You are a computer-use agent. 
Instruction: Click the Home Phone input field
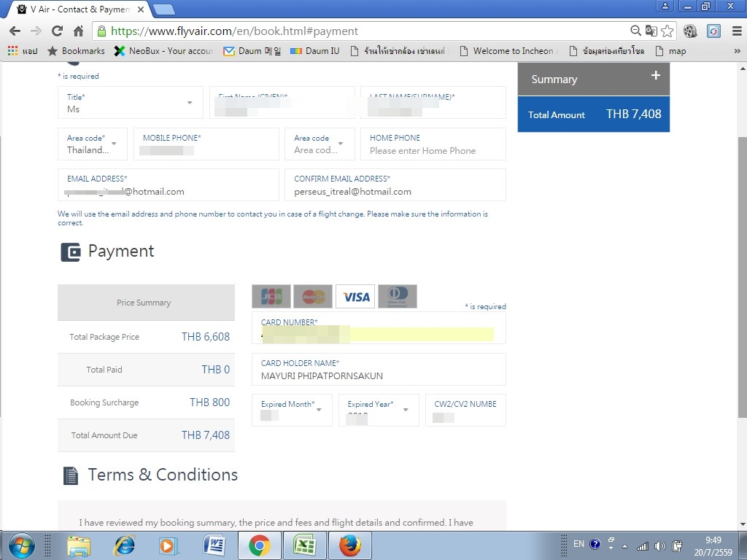pos(433,144)
